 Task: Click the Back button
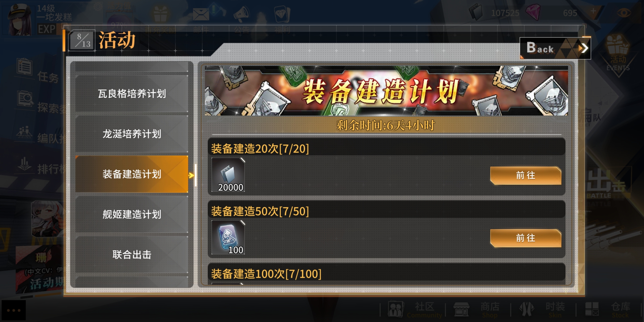(555, 48)
